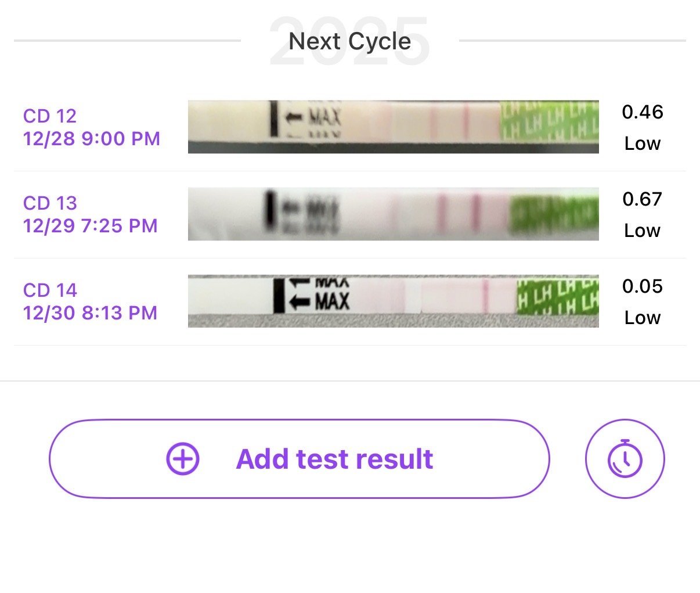Click the 0.46 ratio value
700x593 pixels.
click(x=642, y=112)
